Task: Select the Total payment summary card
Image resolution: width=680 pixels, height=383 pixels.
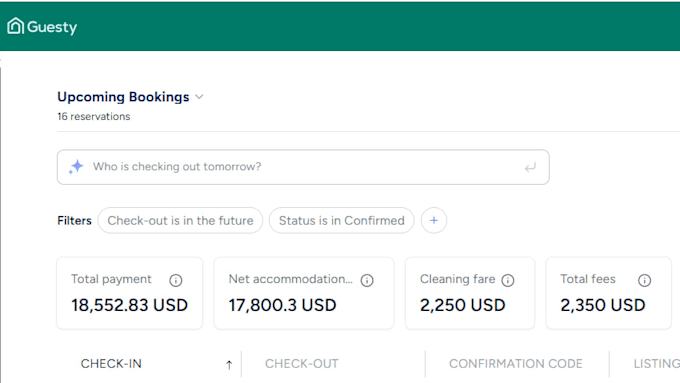Action: pyautogui.click(x=130, y=293)
